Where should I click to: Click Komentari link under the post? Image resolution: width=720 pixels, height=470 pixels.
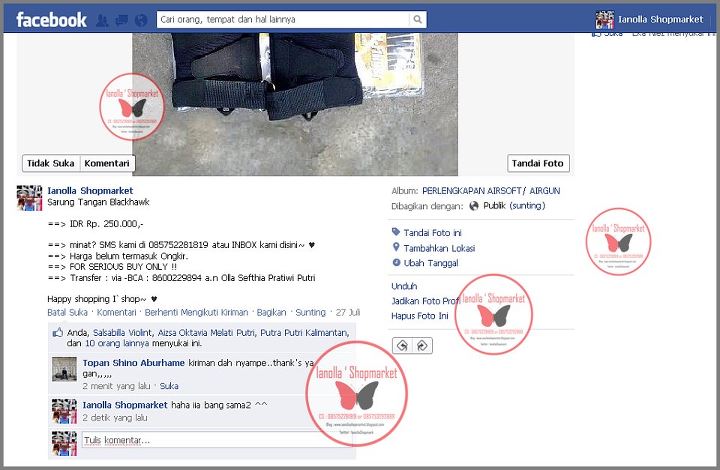[x=116, y=312]
